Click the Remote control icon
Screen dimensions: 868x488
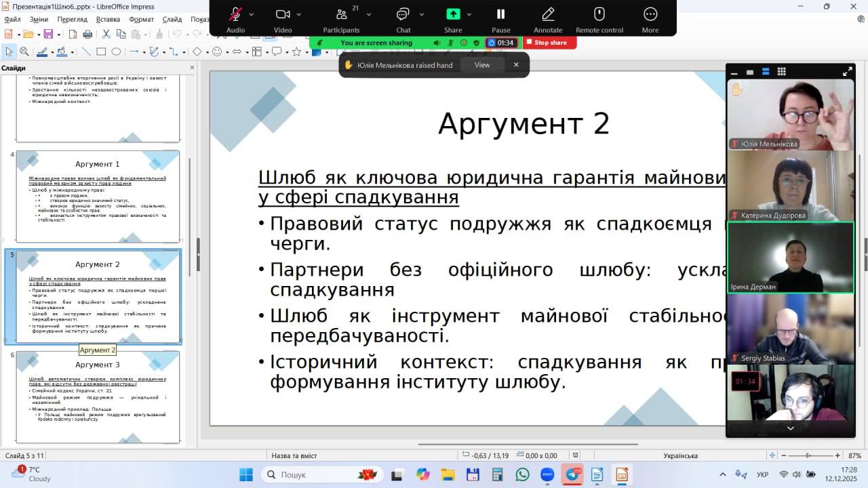click(599, 14)
